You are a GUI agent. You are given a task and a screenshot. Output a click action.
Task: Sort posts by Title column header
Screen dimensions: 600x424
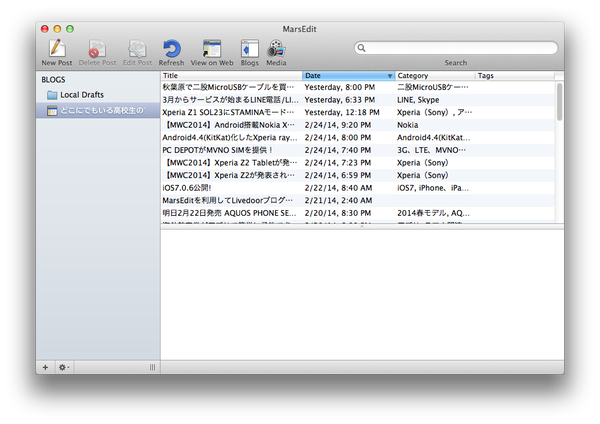click(x=231, y=76)
